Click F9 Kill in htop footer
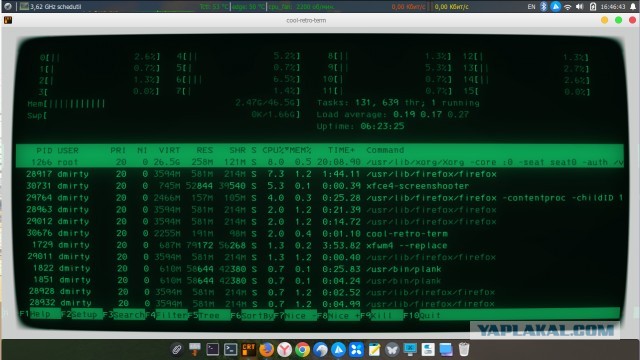 (x=381, y=316)
